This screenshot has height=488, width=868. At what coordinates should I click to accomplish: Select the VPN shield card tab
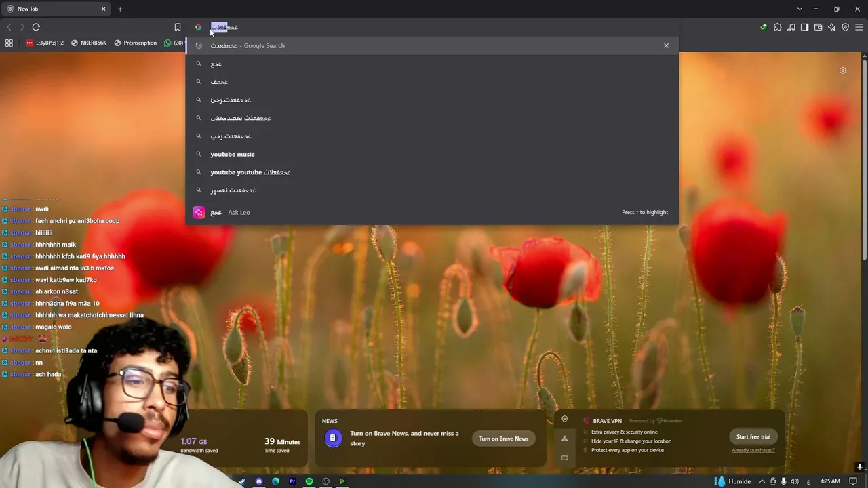(564, 420)
